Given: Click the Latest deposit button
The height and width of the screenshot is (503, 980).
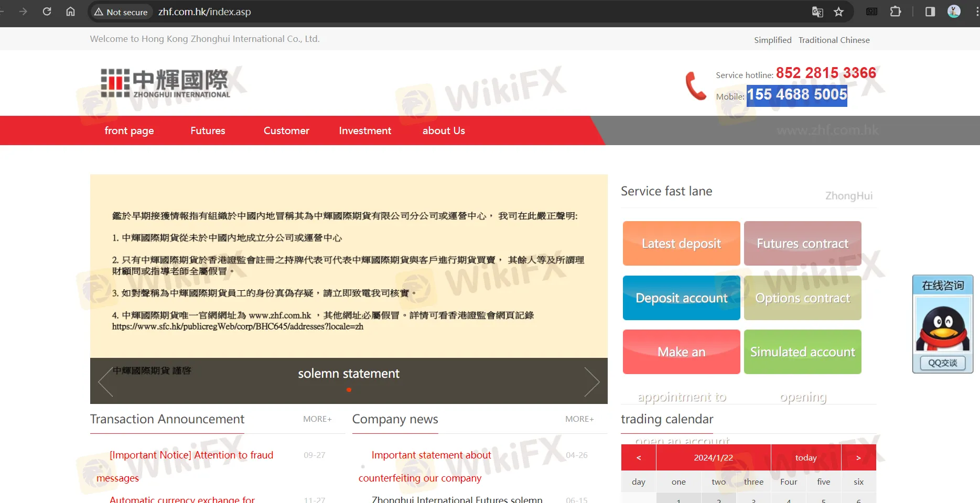Looking at the screenshot, I should click(681, 243).
